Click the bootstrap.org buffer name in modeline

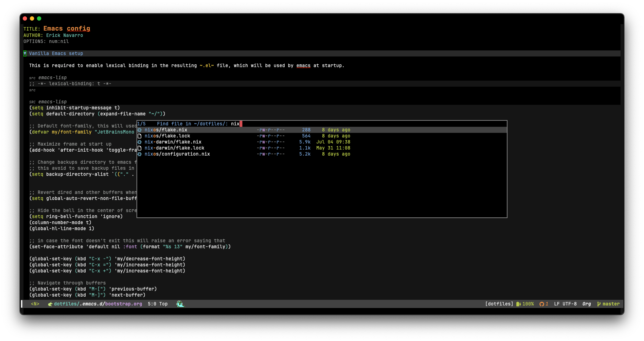124,304
